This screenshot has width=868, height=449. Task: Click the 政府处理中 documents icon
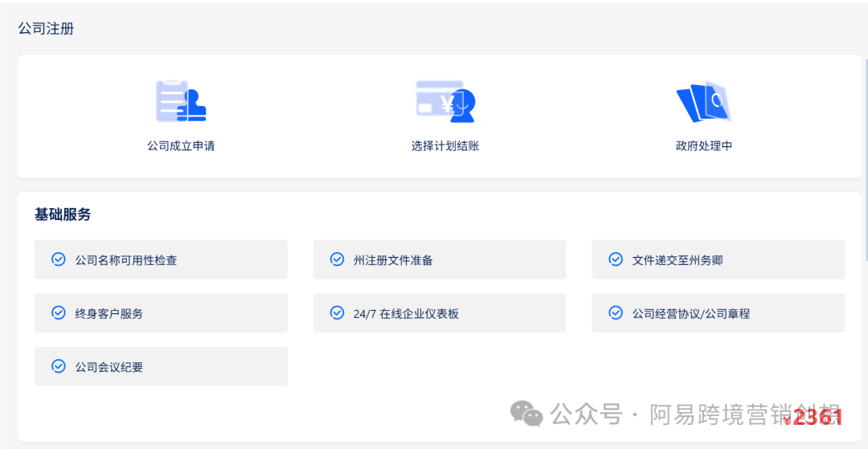pos(704,102)
